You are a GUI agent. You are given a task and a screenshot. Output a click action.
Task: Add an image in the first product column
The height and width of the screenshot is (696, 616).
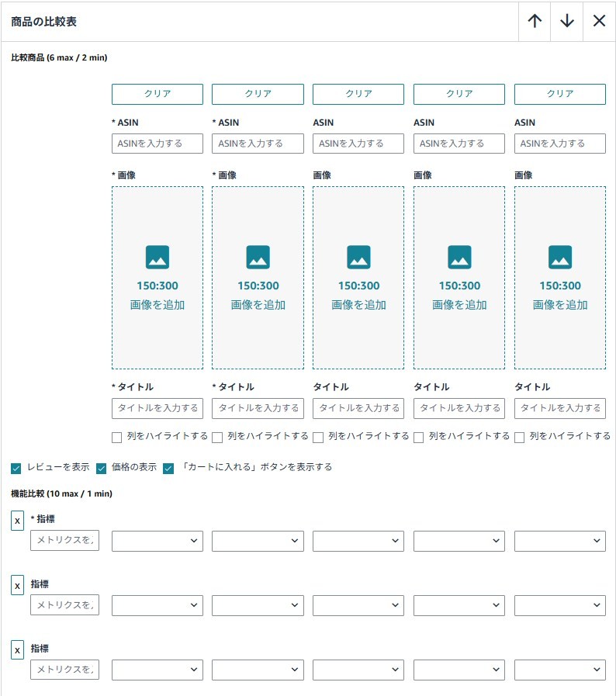coord(157,277)
